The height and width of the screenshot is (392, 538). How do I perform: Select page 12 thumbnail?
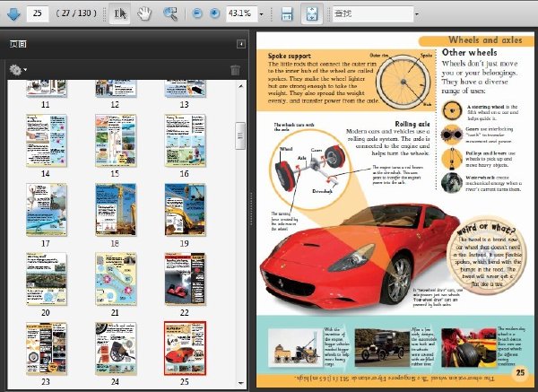pos(116,89)
